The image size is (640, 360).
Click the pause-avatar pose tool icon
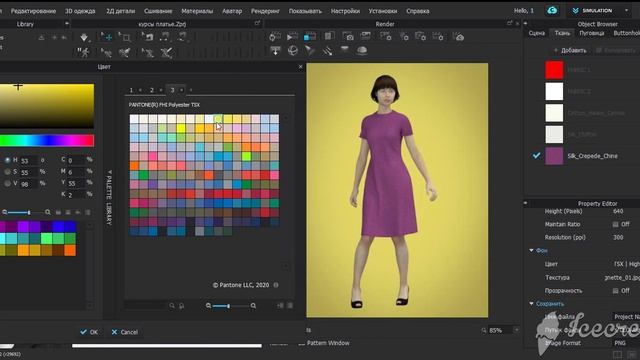click(83, 52)
